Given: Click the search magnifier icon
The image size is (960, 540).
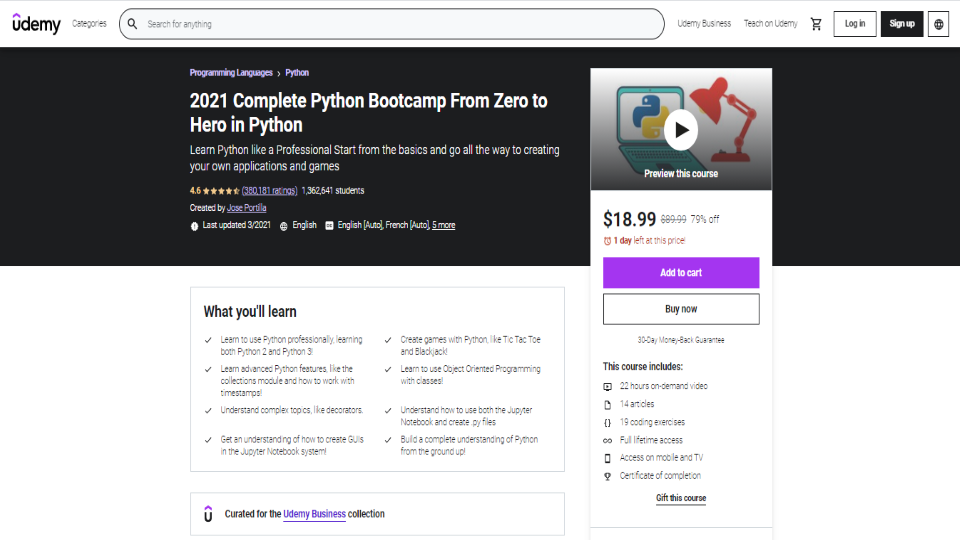Looking at the screenshot, I should (132, 24).
